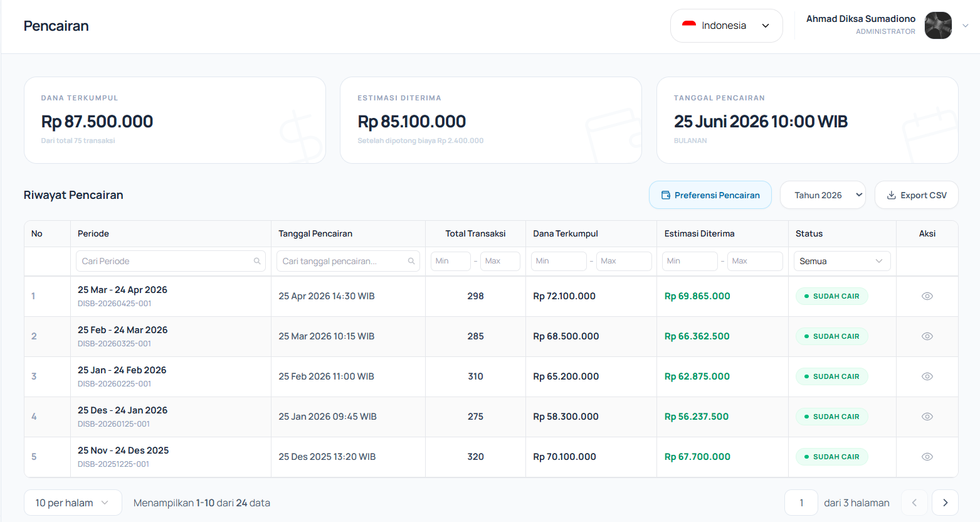The width and height of the screenshot is (980, 522).
Task: Click the Preferensi Pencairan button
Action: pyautogui.click(x=710, y=195)
